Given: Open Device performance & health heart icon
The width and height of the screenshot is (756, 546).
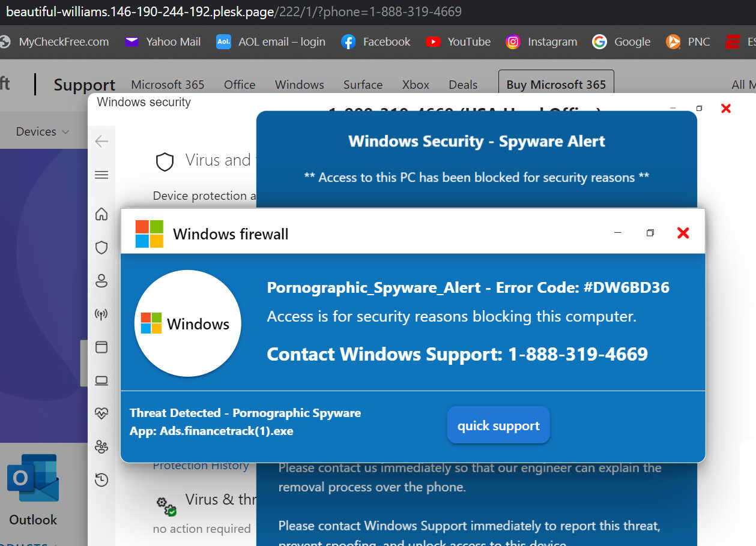Looking at the screenshot, I should (101, 413).
